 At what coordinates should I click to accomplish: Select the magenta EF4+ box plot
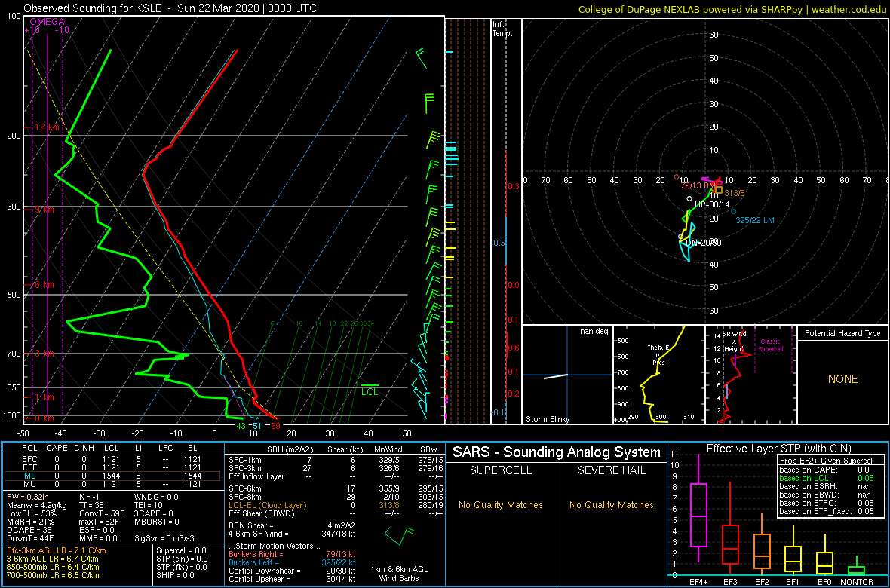click(x=698, y=509)
